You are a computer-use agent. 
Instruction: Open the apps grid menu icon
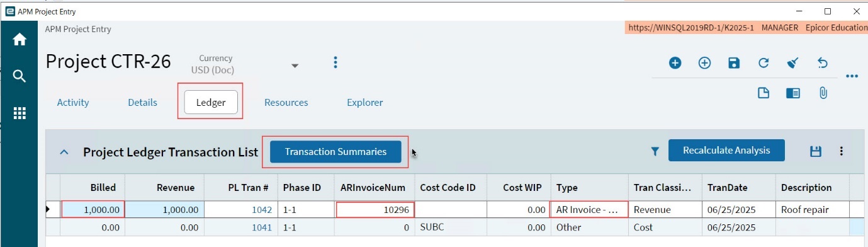coord(20,113)
